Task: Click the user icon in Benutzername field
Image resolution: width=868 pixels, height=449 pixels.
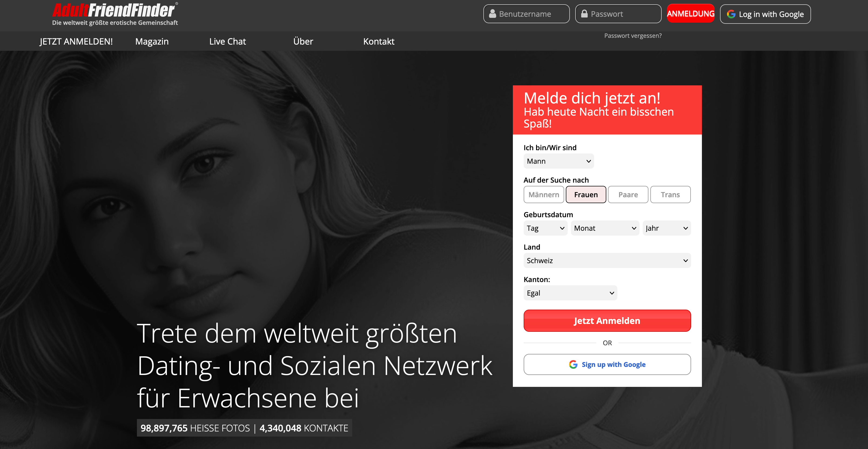Action: [492, 14]
